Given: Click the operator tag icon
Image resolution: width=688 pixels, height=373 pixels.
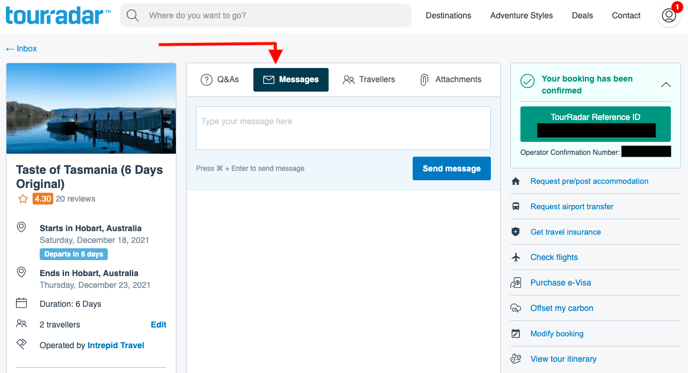Looking at the screenshot, I should [21, 344].
